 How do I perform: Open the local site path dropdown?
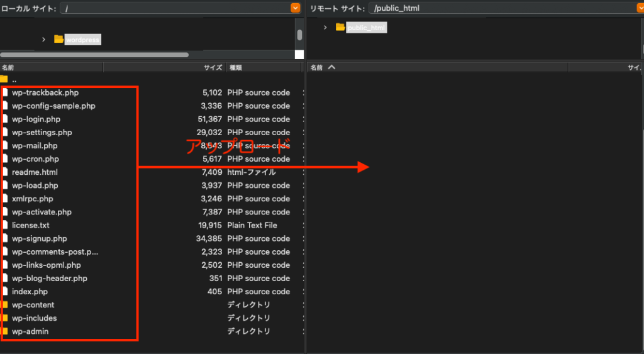tap(296, 8)
